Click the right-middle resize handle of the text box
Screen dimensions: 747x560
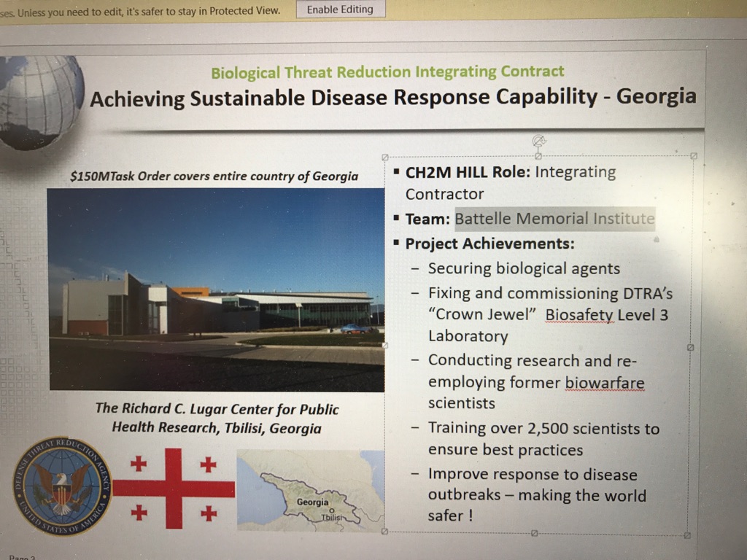pyautogui.click(x=690, y=348)
